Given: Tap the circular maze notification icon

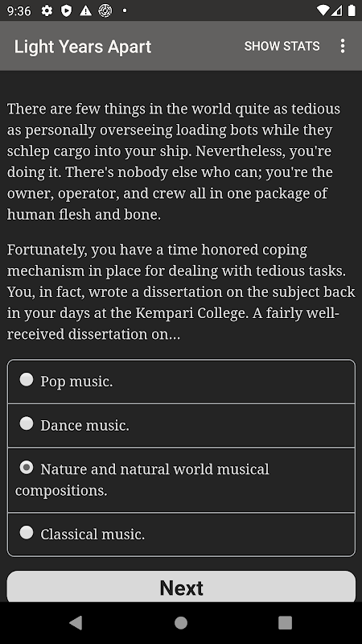Looking at the screenshot, I should click(105, 10).
